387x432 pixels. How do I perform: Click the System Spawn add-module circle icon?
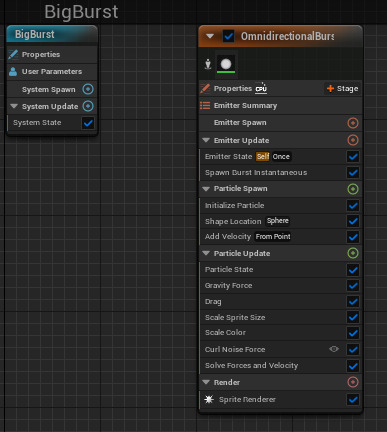pos(88,89)
